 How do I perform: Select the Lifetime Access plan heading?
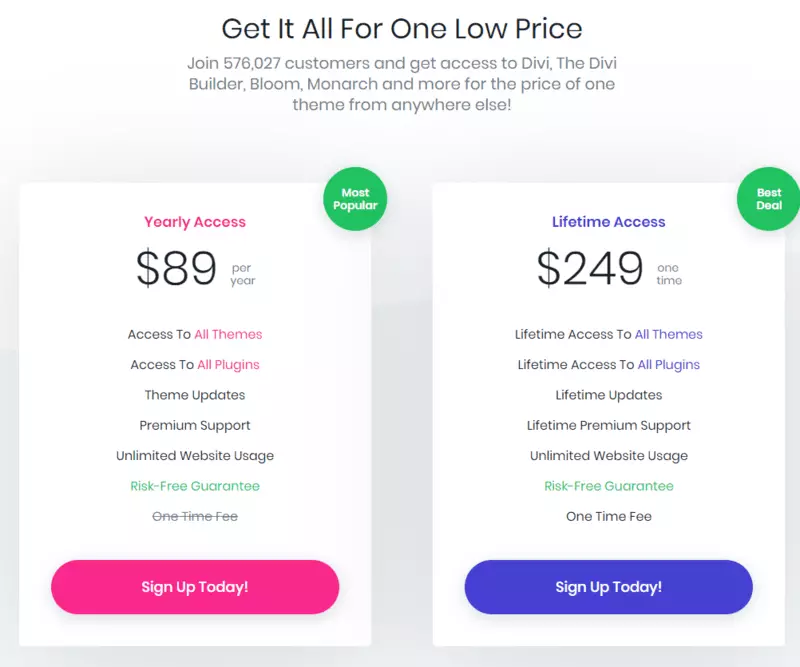pyautogui.click(x=609, y=221)
